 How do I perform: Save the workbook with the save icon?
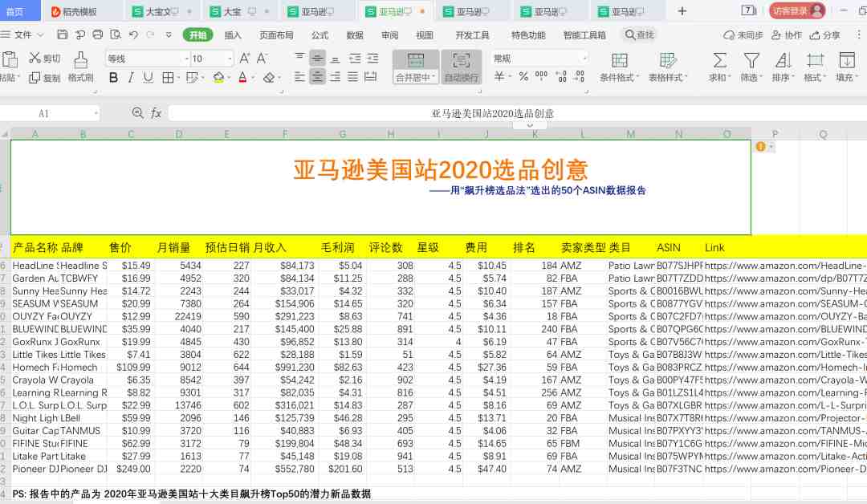tap(63, 35)
